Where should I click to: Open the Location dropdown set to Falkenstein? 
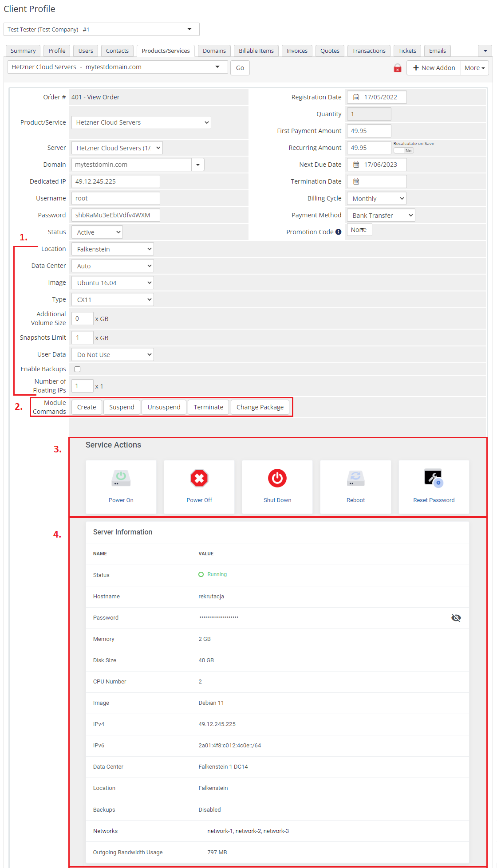(x=113, y=249)
